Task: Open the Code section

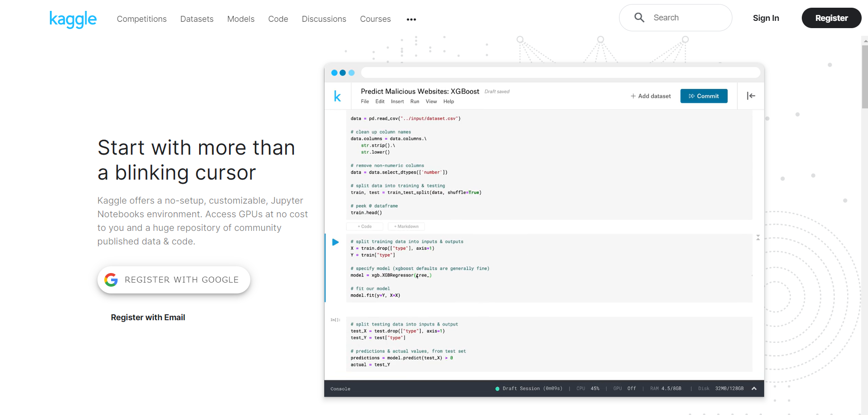Action: coord(278,19)
